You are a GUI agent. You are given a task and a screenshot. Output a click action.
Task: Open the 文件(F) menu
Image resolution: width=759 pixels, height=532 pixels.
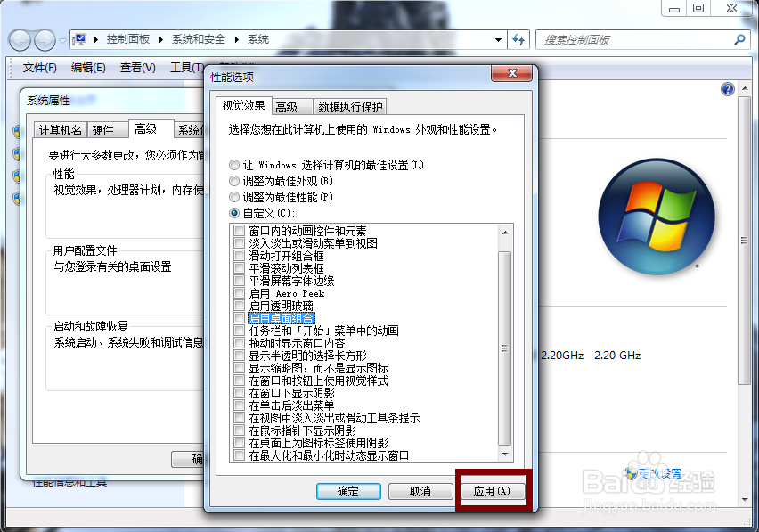(x=40, y=68)
